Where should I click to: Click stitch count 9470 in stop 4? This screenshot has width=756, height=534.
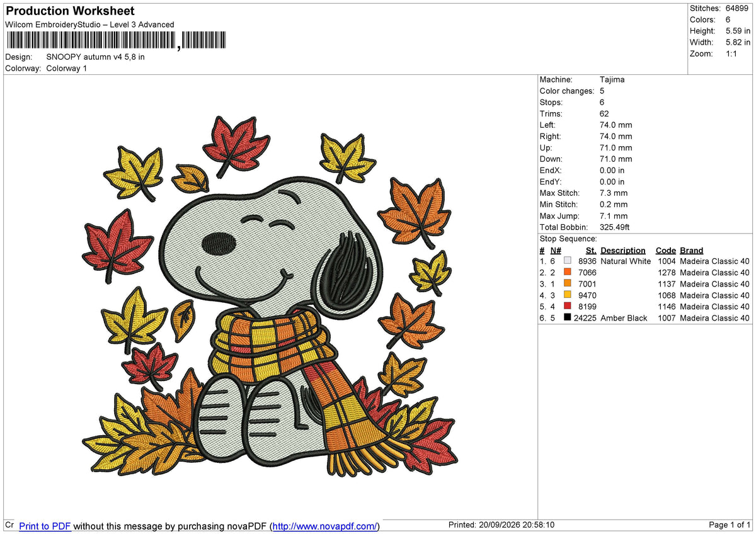pos(587,295)
